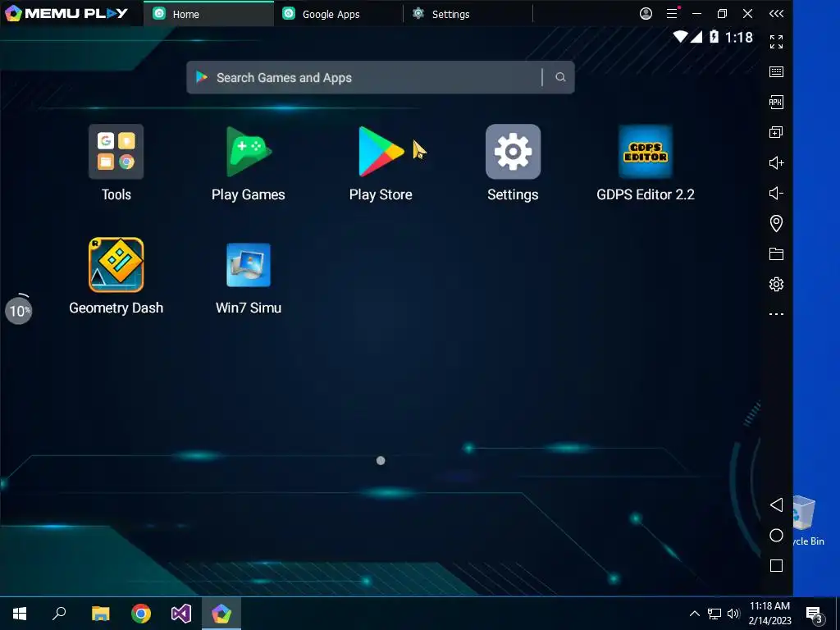Switch to Settings tab
Screen dimensions: 840x630
point(468,14)
